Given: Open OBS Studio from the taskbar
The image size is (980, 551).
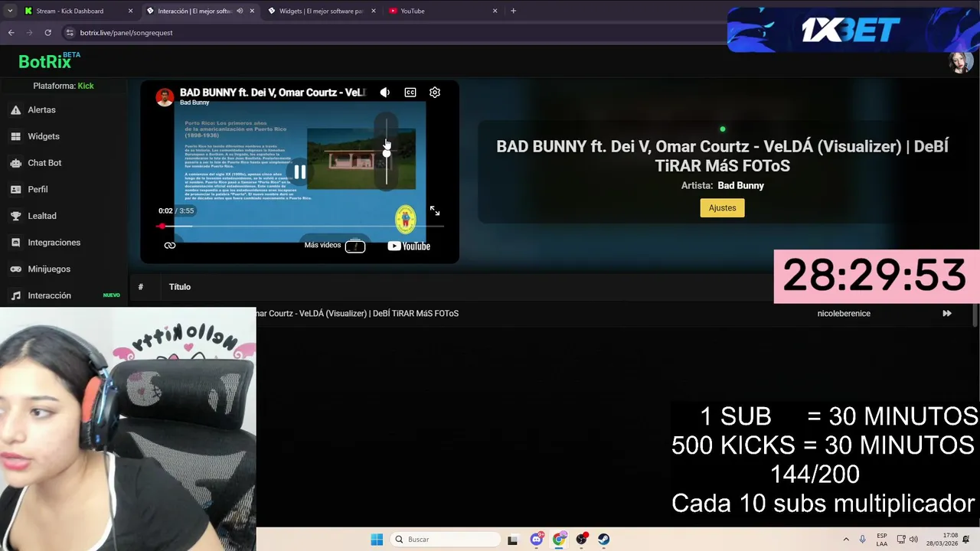Looking at the screenshot, I should coord(582,540).
